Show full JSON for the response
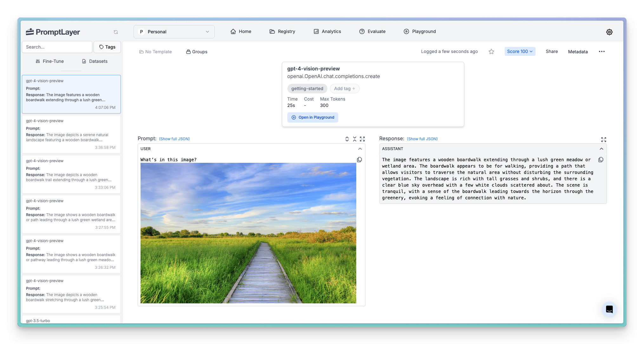This screenshot has width=644, height=344. [x=422, y=139]
